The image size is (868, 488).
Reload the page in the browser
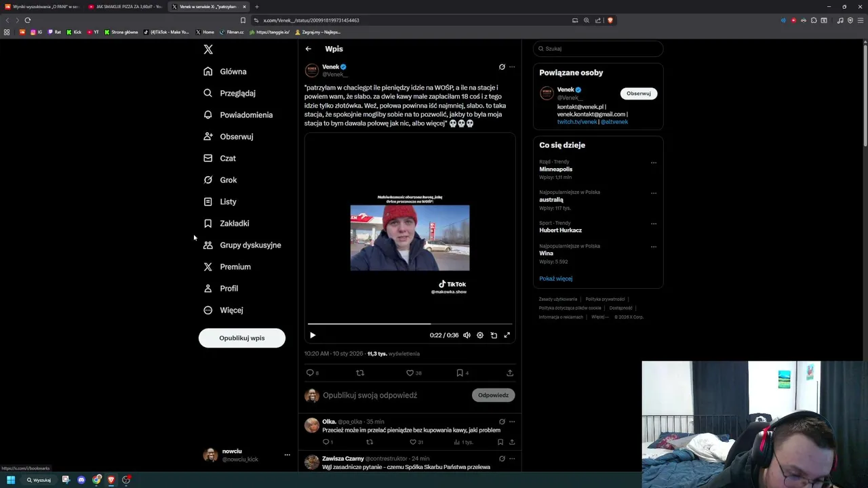tap(28, 20)
